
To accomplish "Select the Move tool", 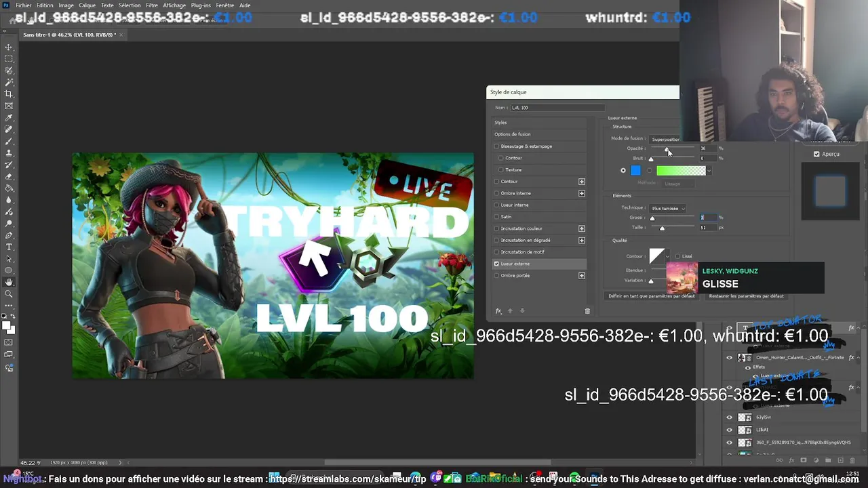I will point(9,47).
